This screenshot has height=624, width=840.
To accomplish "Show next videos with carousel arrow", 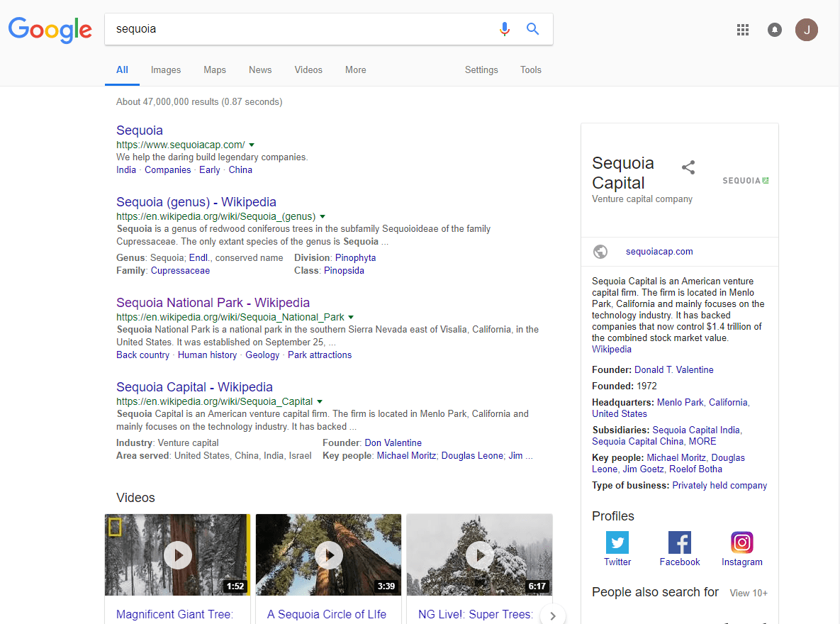I will [553, 616].
